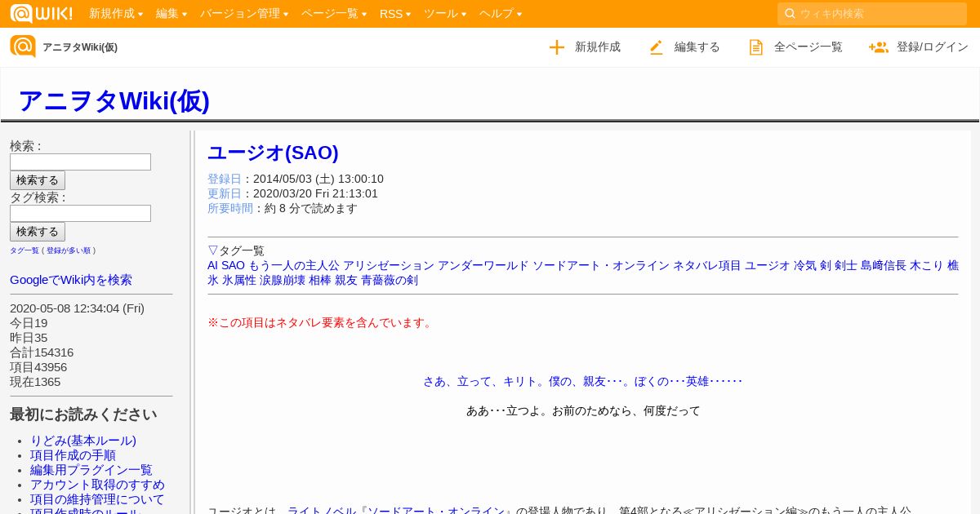Open the 全ページ一覧 link
Viewport: 980px width, 514px height.
(808, 47)
